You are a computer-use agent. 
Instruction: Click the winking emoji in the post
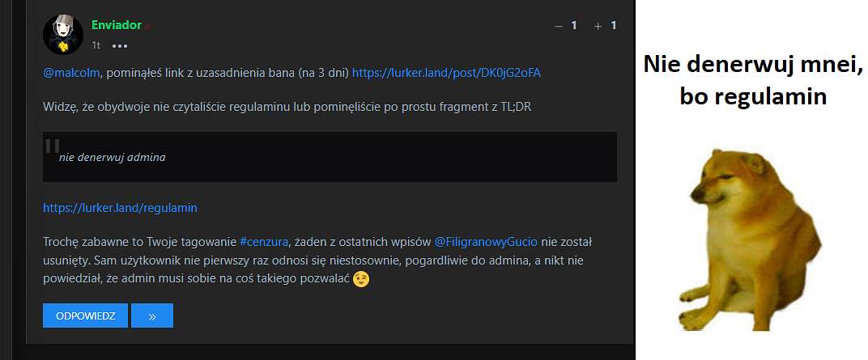tap(361, 279)
